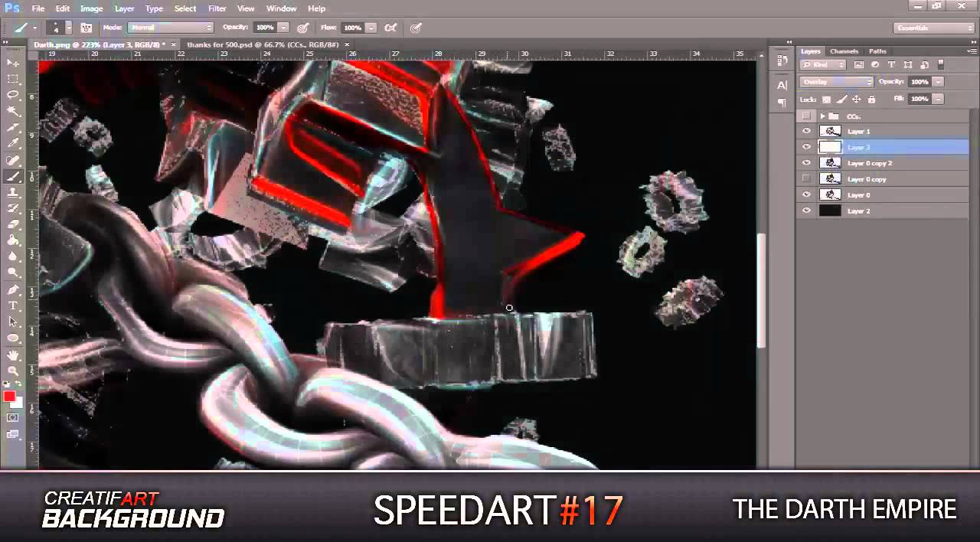Image resolution: width=980 pixels, height=542 pixels.
Task: Open layer Fill dropdown arrow
Action: coord(938,99)
